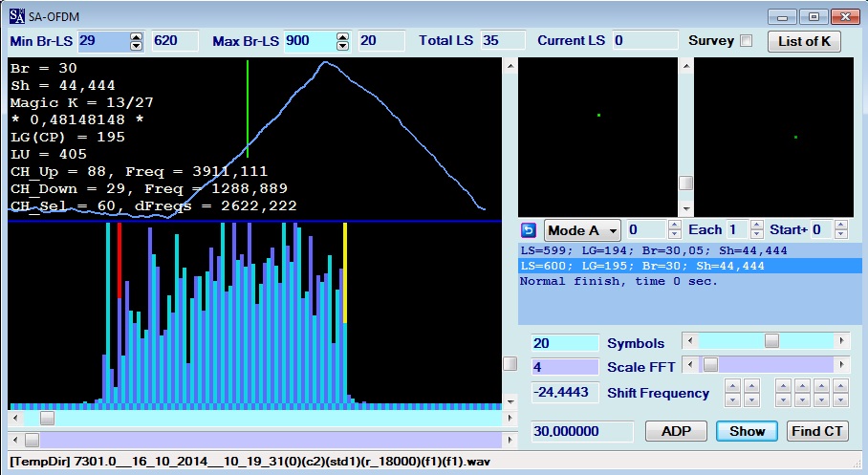Viewport: 868px width, 475px height.
Task: Click the Scale FFT slider thumb
Action: pyautogui.click(x=711, y=364)
